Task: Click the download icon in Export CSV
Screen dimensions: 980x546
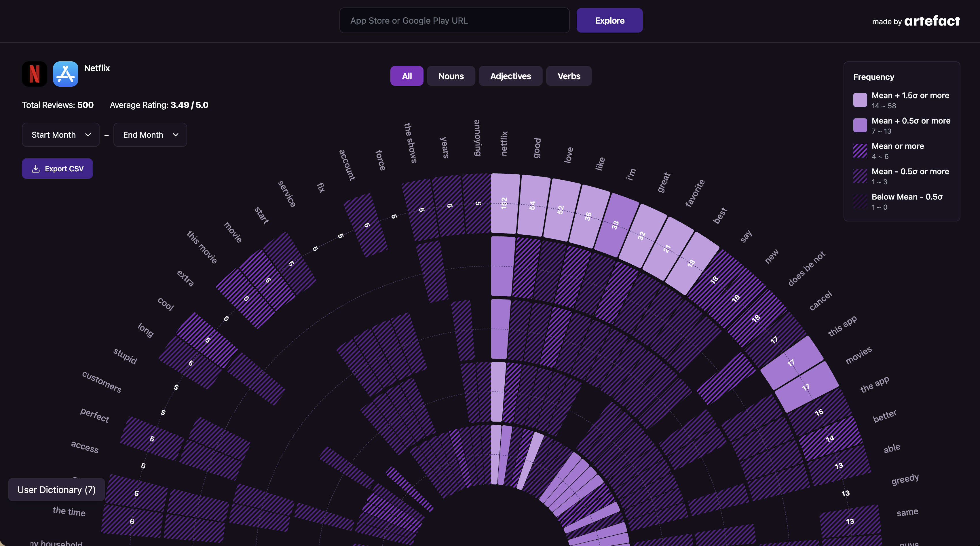Action: click(36, 168)
